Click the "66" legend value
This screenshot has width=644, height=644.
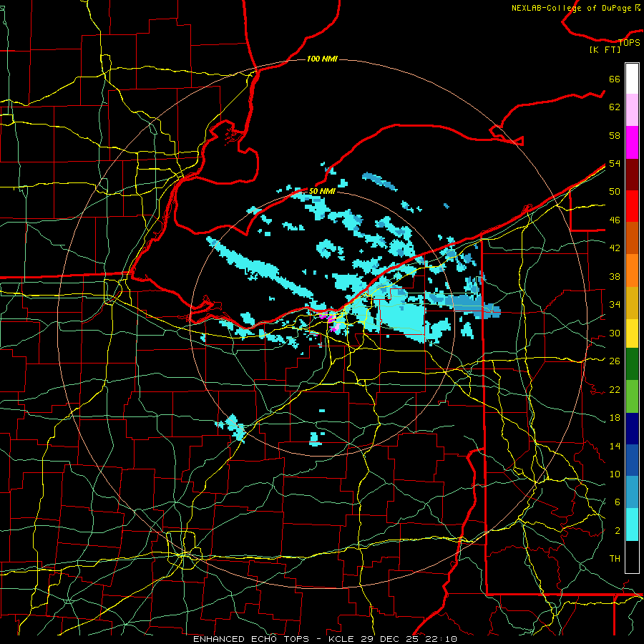615,79
